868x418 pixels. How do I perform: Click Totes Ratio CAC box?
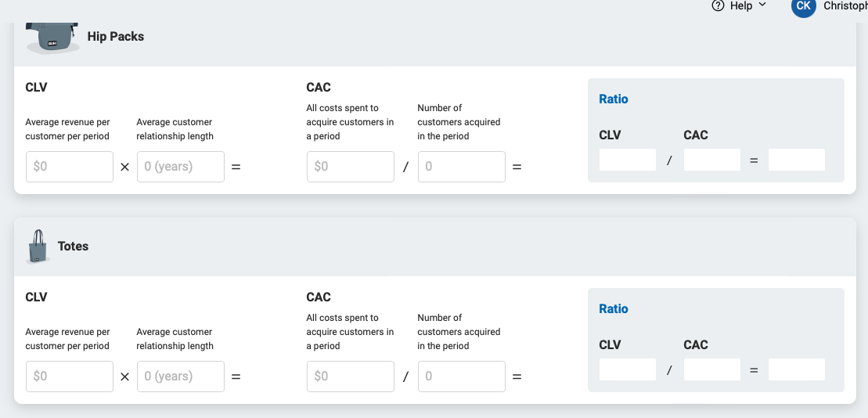click(712, 369)
